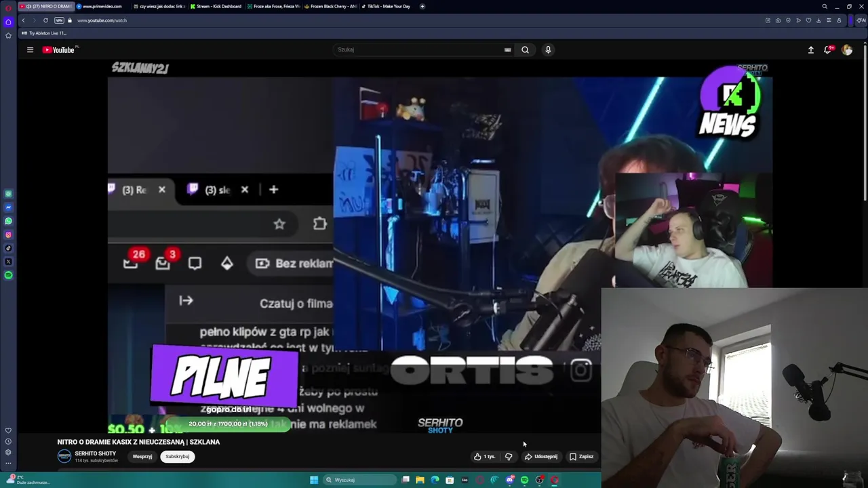Open the downloads toolbar icon
Viewport: 868px width, 488px height.
tap(818, 20)
